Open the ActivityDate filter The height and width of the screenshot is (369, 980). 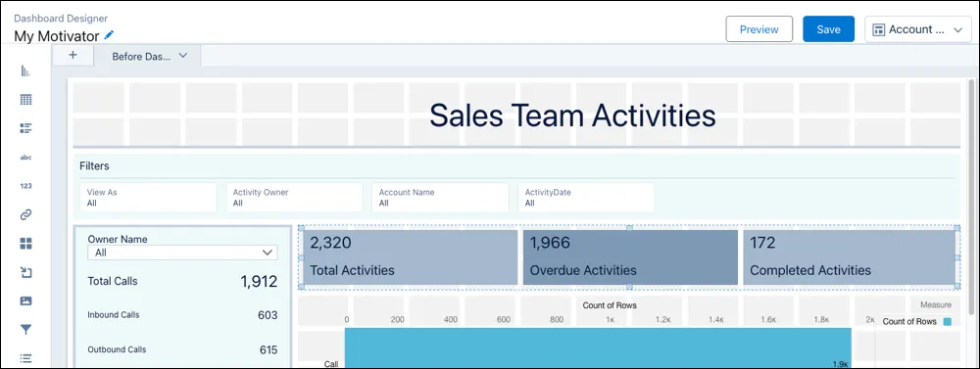[586, 198]
